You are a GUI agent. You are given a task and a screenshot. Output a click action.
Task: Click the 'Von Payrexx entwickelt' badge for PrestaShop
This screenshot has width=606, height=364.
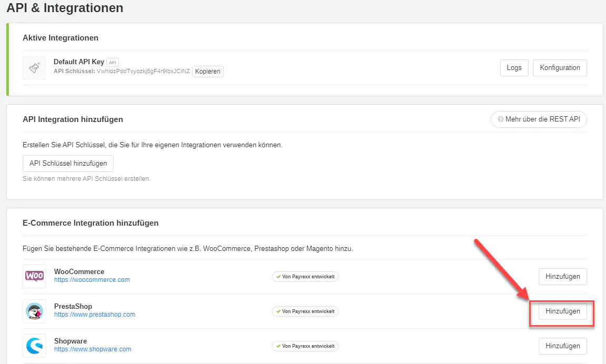[x=305, y=311]
